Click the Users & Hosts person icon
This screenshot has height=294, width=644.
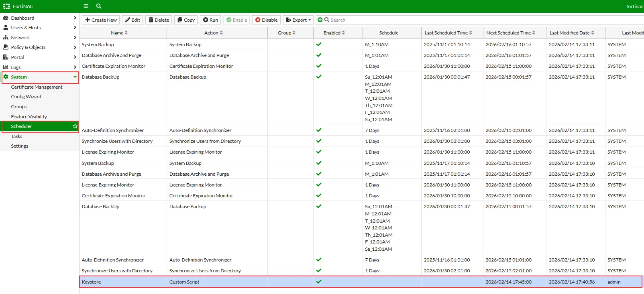pyautogui.click(x=6, y=28)
